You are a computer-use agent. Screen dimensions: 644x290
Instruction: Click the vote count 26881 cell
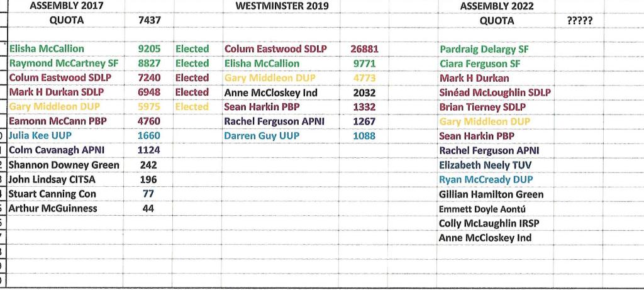click(x=364, y=49)
